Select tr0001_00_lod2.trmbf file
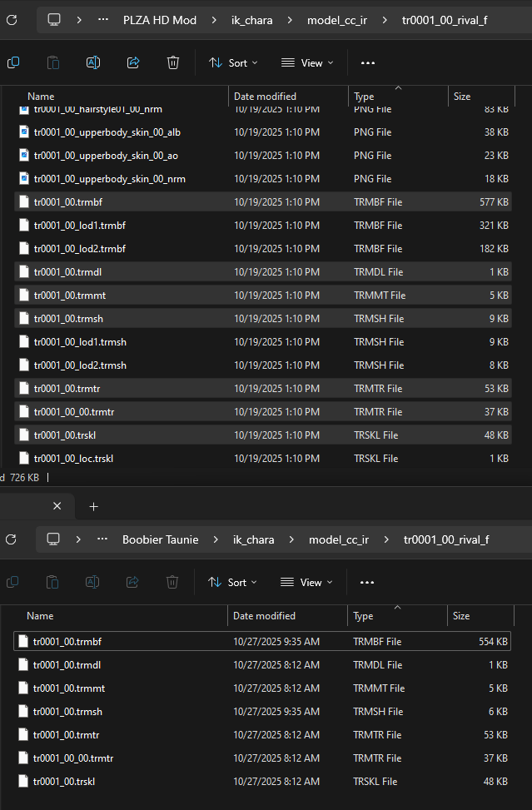532x810 pixels. pos(263,248)
